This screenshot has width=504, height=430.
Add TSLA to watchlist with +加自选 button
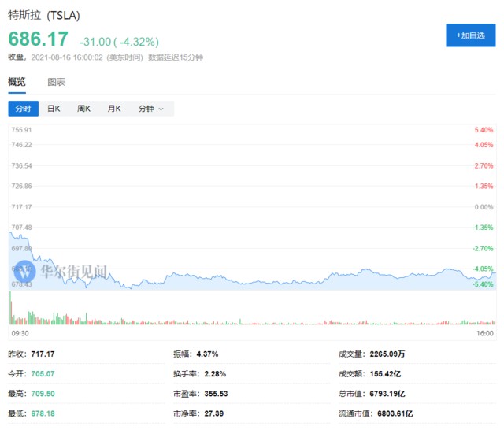pyautogui.click(x=471, y=35)
